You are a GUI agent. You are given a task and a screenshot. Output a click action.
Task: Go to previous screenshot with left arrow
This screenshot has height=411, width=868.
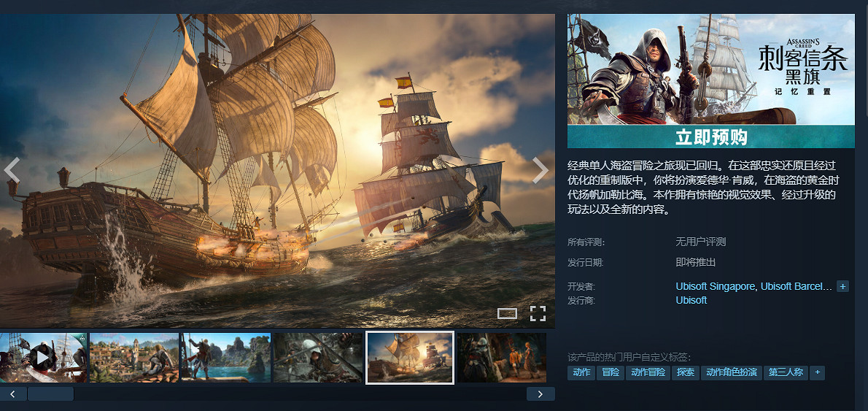[12, 170]
